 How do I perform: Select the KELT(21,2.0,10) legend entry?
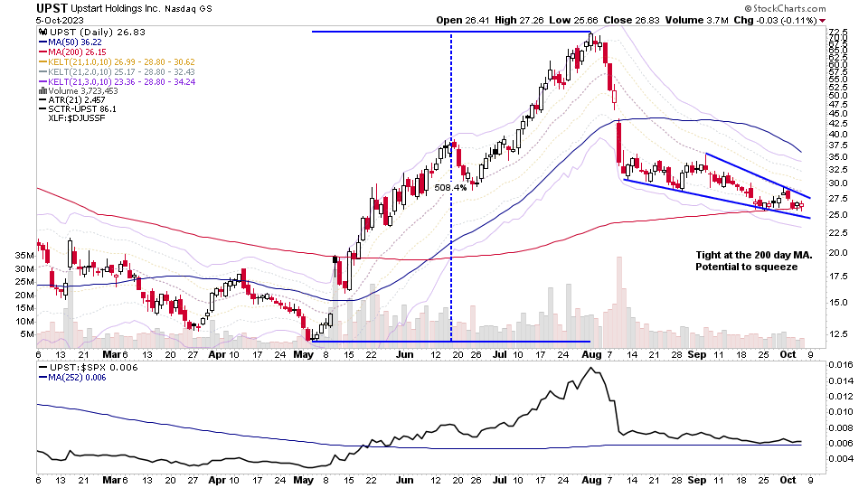pos(117,72)
